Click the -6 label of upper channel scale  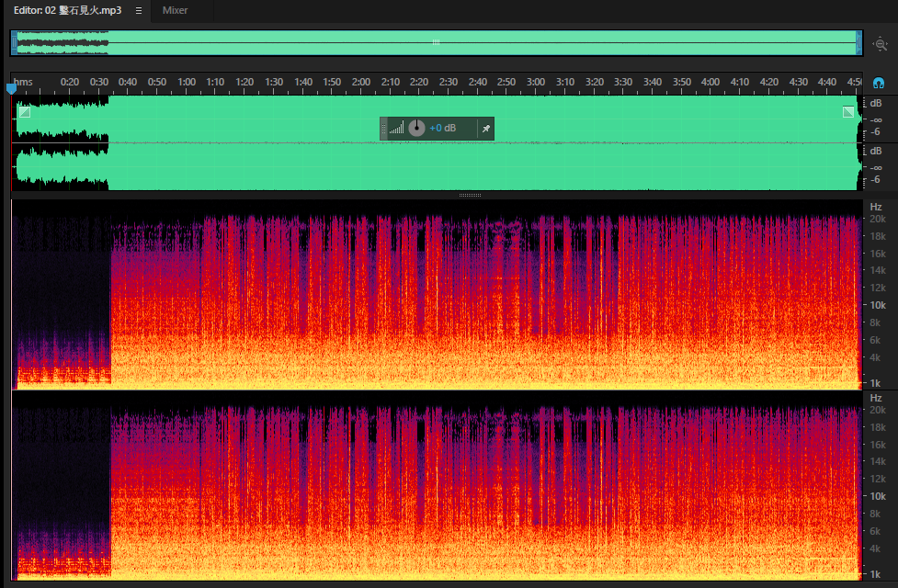tap(876, 131)
